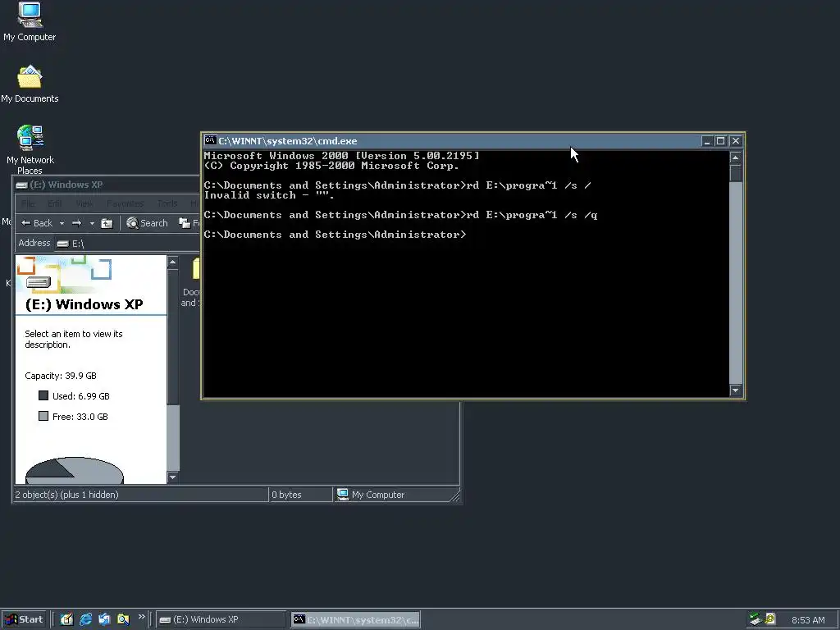This screenshot has height=630, width=840.
Task: Select the Documents and Settings folder in Explorer
Action: point(192,284)
